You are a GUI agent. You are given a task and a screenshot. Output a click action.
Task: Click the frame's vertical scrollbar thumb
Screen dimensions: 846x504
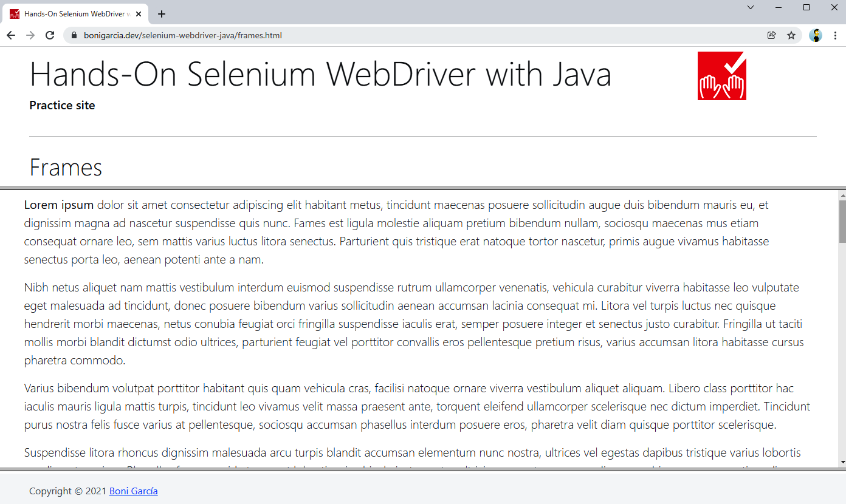click(842, 221)
